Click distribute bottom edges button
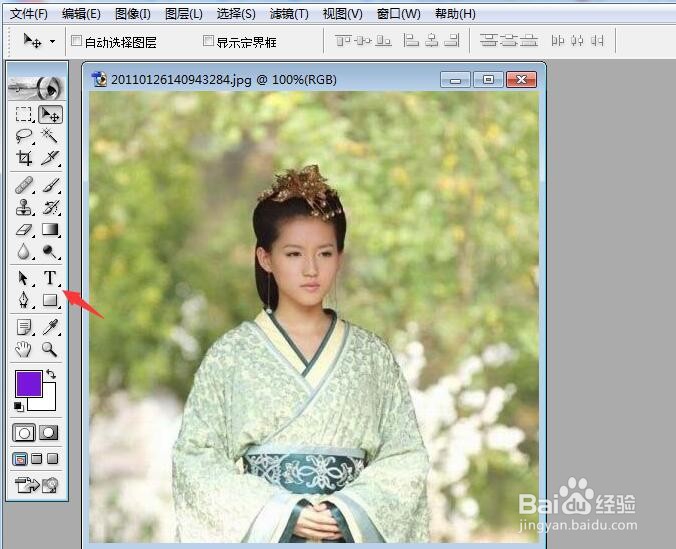Viewport: 676px width, 549px height. [529, 41]
